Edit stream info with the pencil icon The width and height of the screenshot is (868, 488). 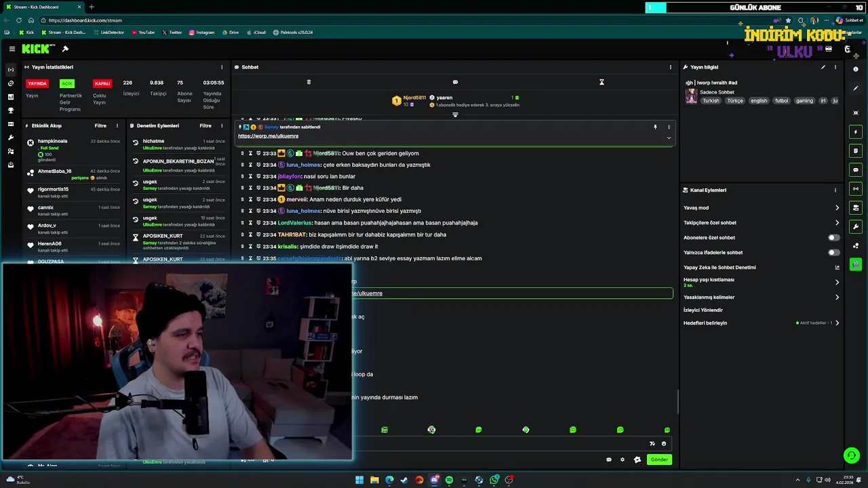pyautogui.click(x=823, y=67)
